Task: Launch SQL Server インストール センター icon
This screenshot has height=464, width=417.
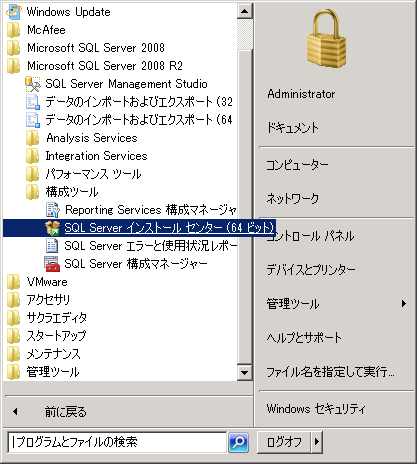Action: (52, 228)
